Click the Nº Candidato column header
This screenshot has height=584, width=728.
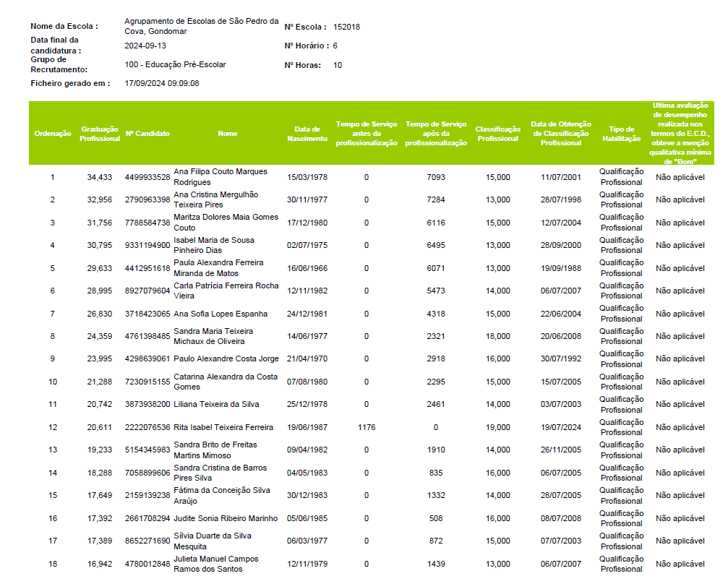147,134
